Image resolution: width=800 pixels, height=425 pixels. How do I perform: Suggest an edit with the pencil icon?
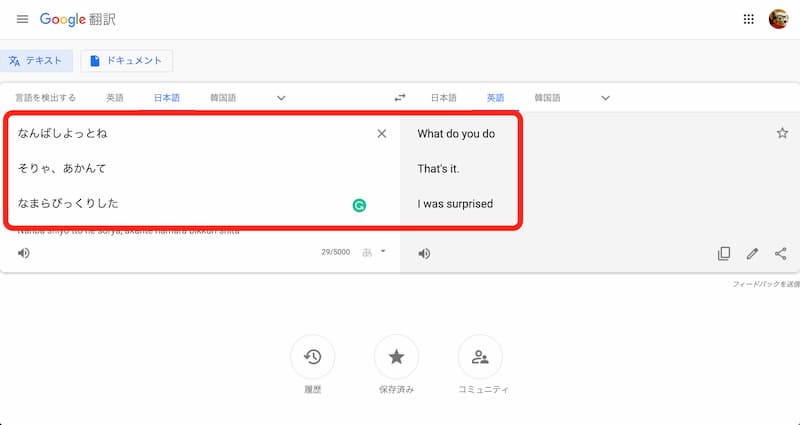click(752, 254)
